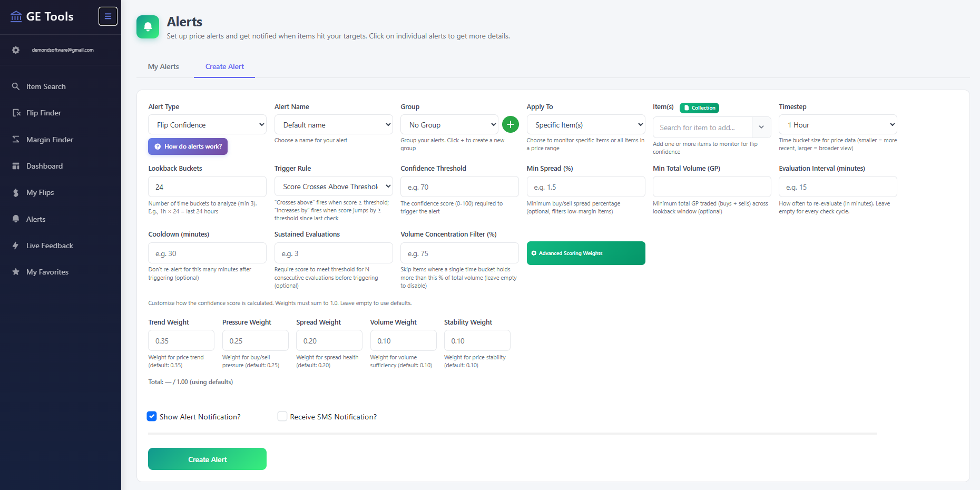Toggle Advanced Scoring Weights button
This screenshot has height=490, width=980.
click(x=586, y=253)
